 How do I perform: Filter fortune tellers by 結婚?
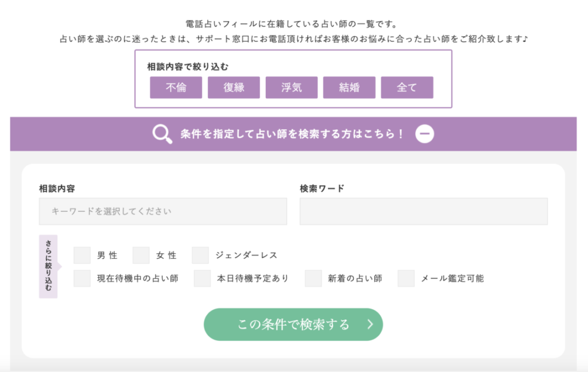[x=349, y=88]
